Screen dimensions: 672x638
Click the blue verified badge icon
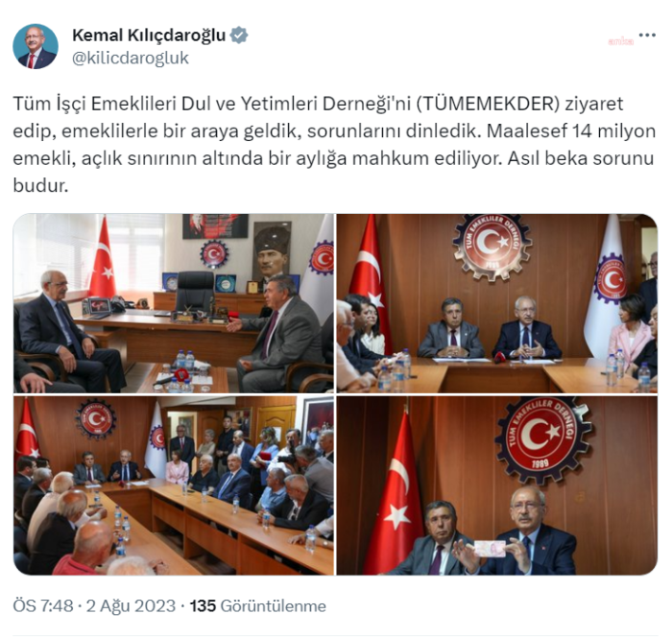239,35
